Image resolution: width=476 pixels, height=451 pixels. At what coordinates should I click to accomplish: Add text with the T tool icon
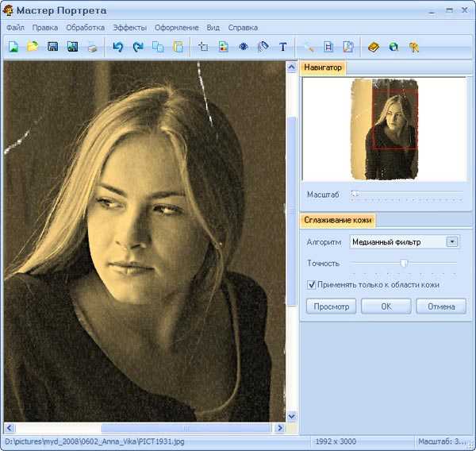[x=283, y=47]
